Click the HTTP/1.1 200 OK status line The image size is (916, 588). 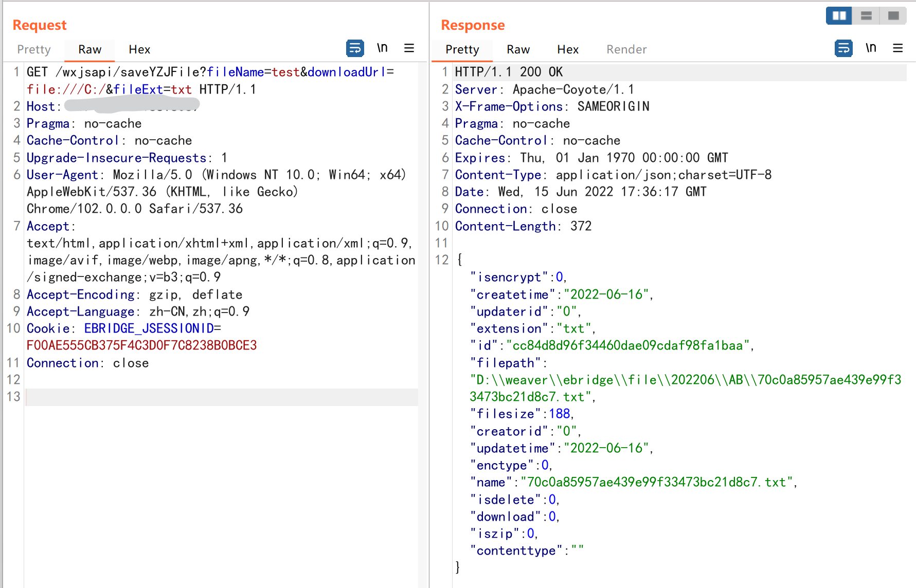click(x=509, y=72)
